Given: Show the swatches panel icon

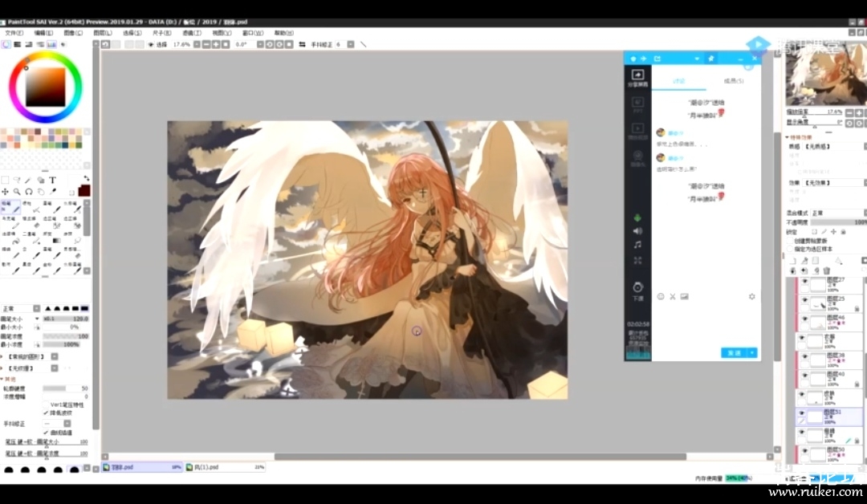Looking at the screenshot, I should click(51, 44).
